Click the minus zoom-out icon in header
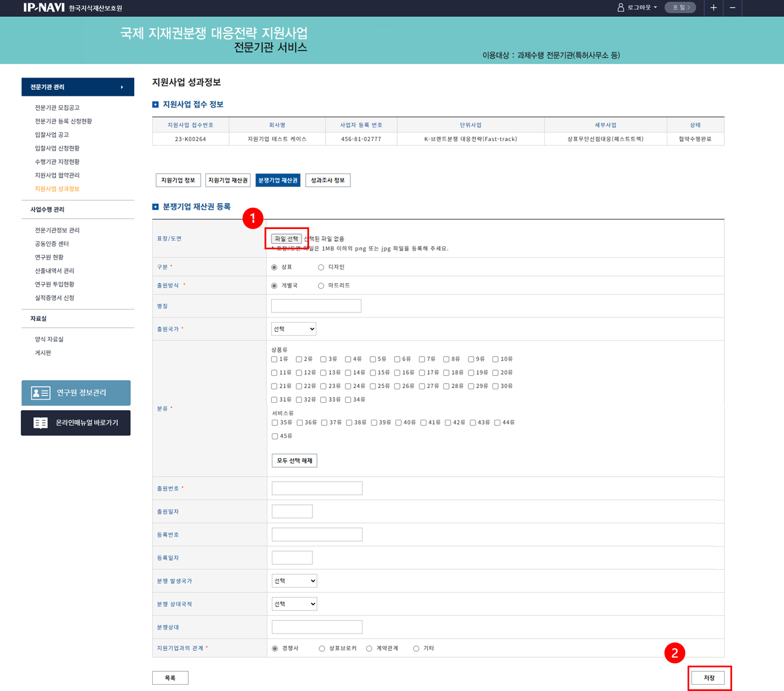Viewport: 784px width, 691px height. point(733,7)
